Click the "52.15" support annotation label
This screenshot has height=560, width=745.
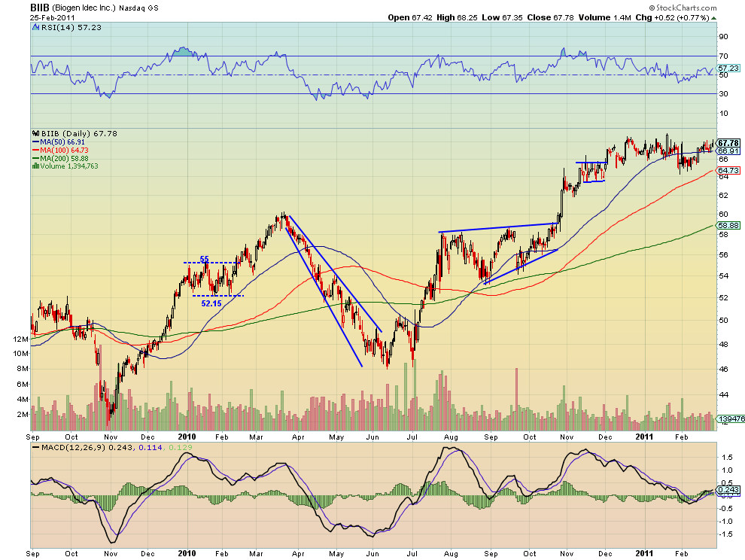tap(211, 303)
